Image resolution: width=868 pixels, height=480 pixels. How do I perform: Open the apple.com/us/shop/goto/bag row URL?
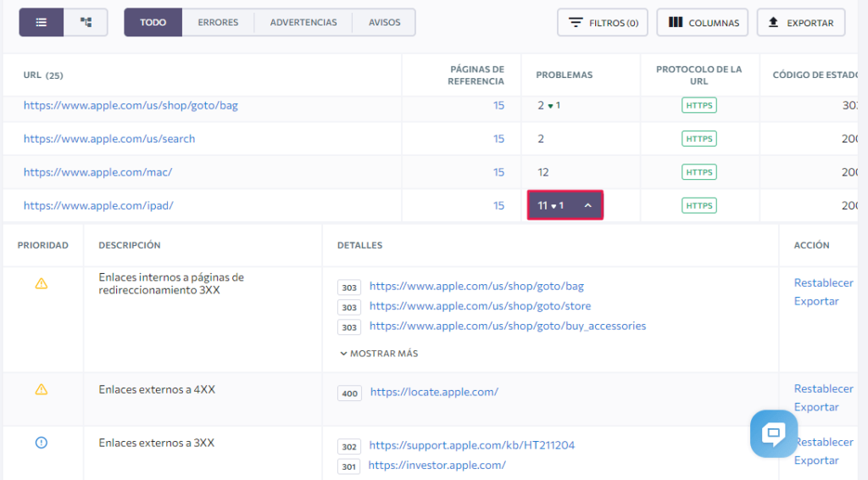[131, 105]
